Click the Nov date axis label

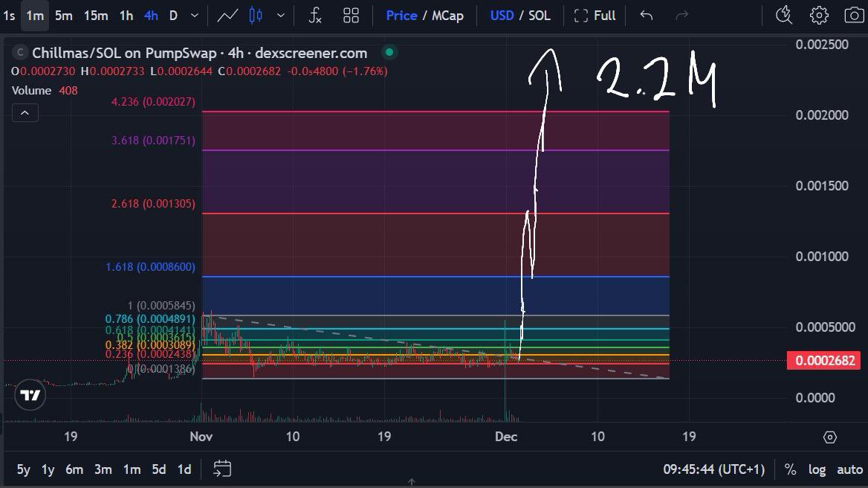pos(201,437)
